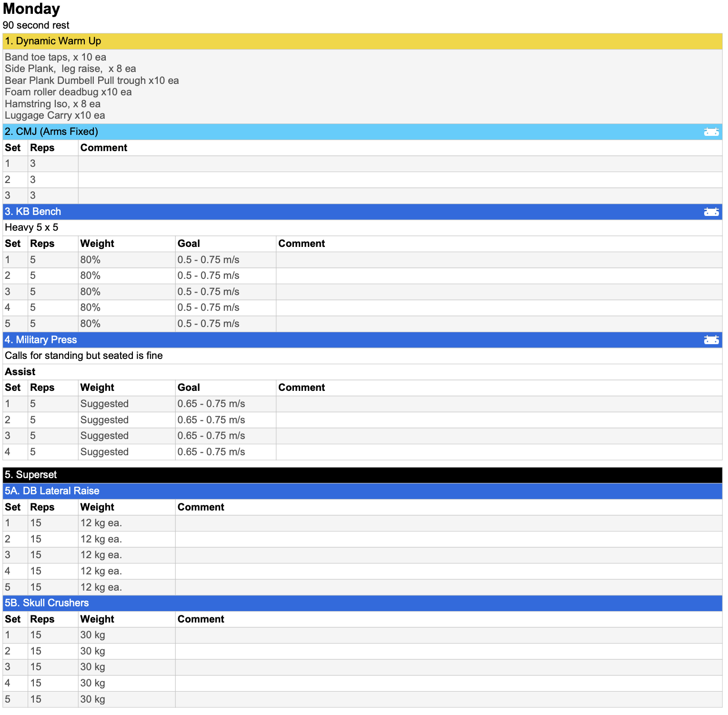
Task: Click the 15 reps in Skull Crushers set 2
Action: click(x=36, y=651)
